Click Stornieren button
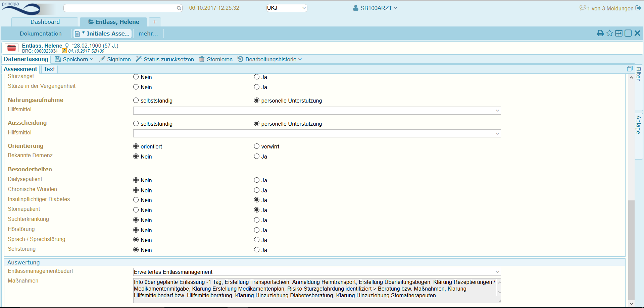 216,59
